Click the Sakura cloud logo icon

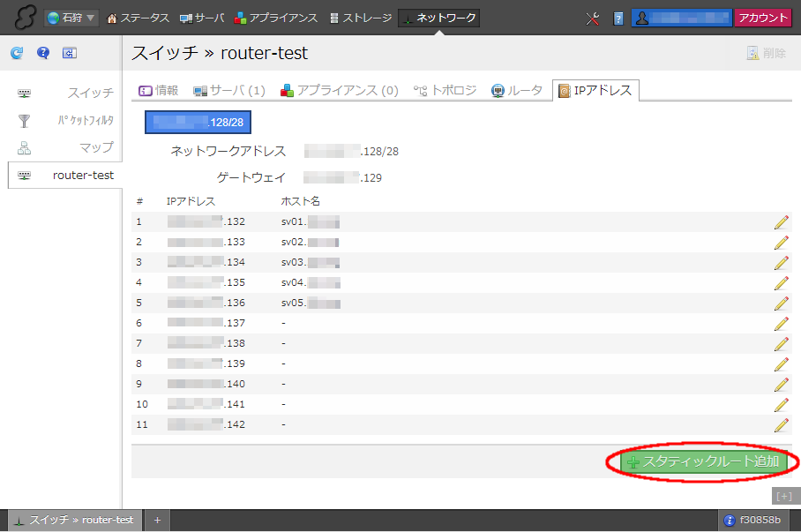click(24, 18)
